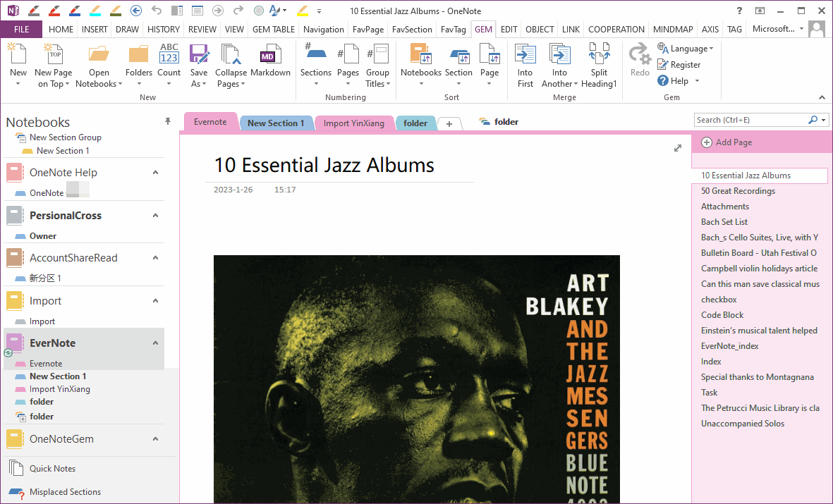Click the Group Titles icon
The image size is (833, 504).
378,54
